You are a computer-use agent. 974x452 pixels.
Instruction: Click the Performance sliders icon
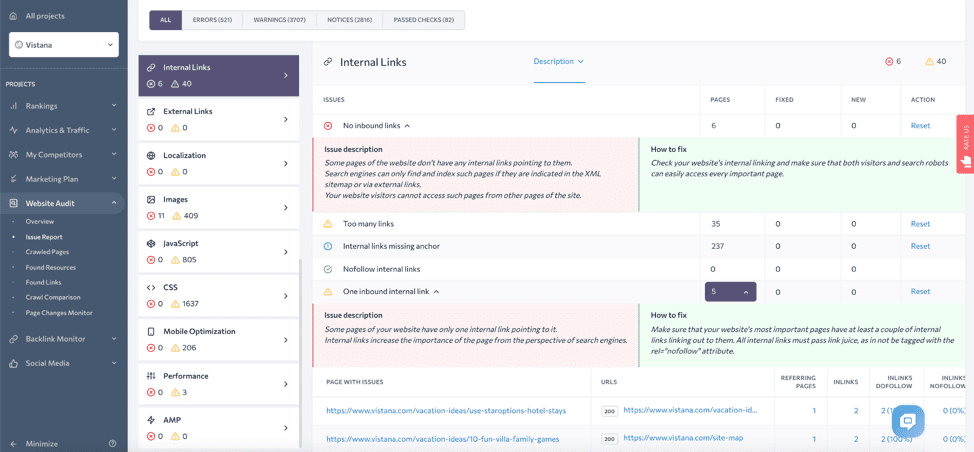click(x=150, y=376)
